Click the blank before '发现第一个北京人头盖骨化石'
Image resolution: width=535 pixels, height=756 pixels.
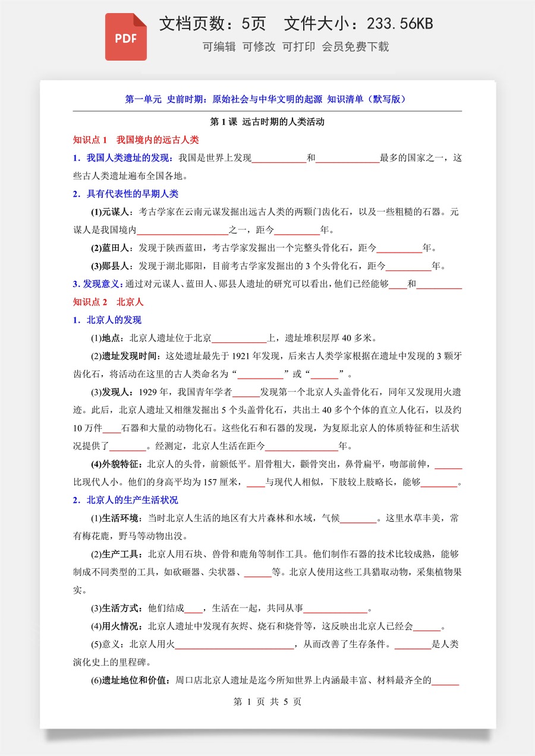tap(246, 393)
